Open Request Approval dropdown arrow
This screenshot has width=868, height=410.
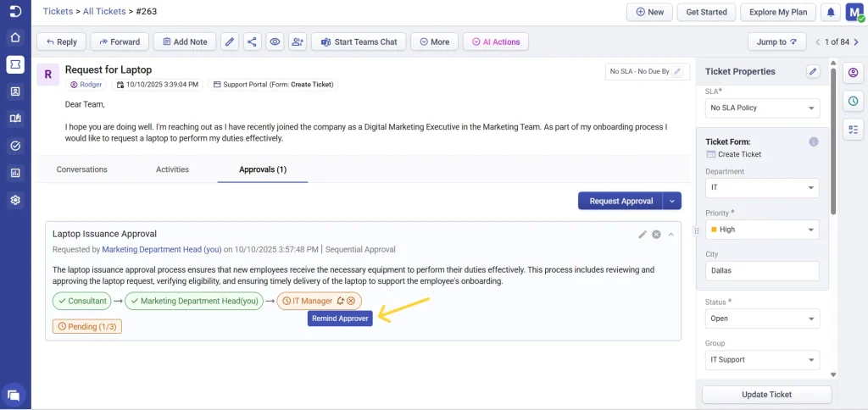(x=672, y=201)
